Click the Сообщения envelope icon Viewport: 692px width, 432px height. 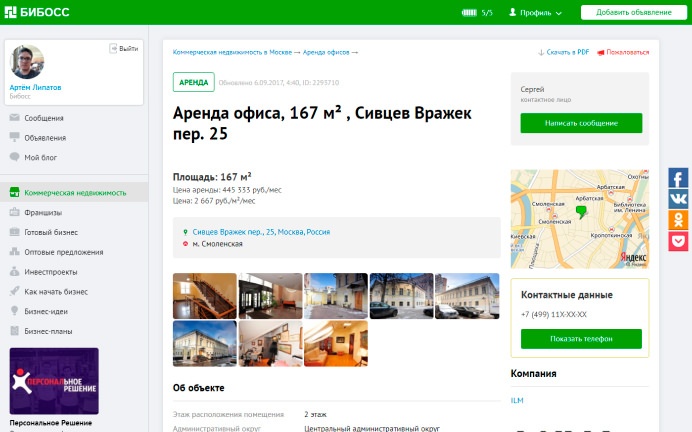(15, 117)
